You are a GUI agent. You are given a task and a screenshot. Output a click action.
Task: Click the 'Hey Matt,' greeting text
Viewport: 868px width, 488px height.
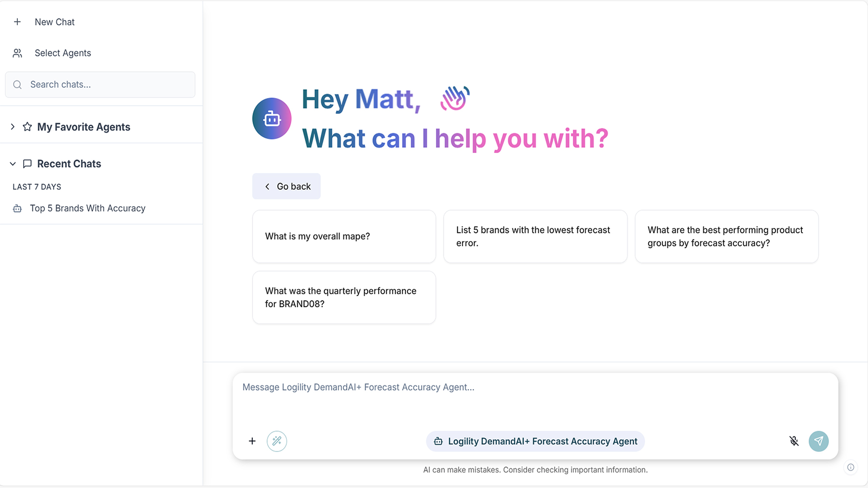(x=361, y=100)
